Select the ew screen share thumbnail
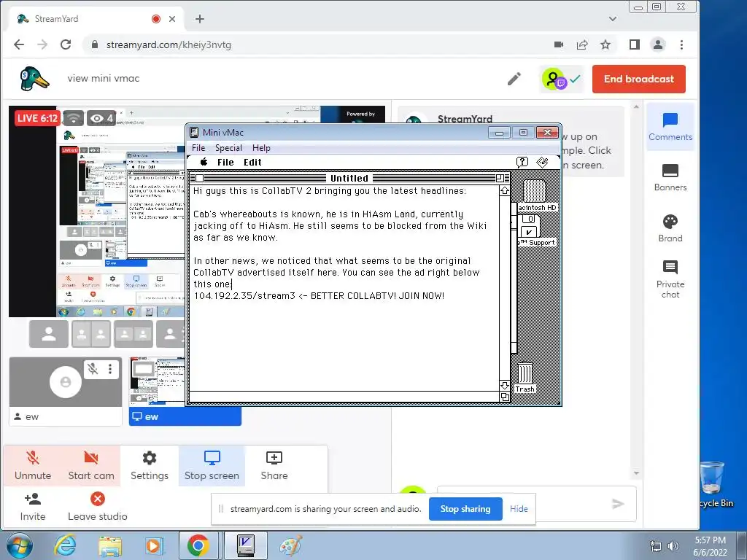Image resolution: width=747 pixels, height=560 pixels. 185,391
